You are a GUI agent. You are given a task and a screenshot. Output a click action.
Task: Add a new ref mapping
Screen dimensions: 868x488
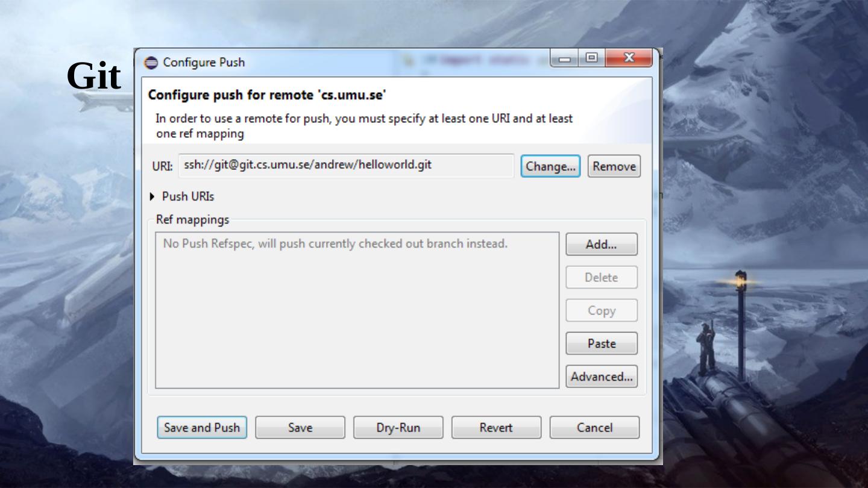pyautogui.click(x=601, y=245)
